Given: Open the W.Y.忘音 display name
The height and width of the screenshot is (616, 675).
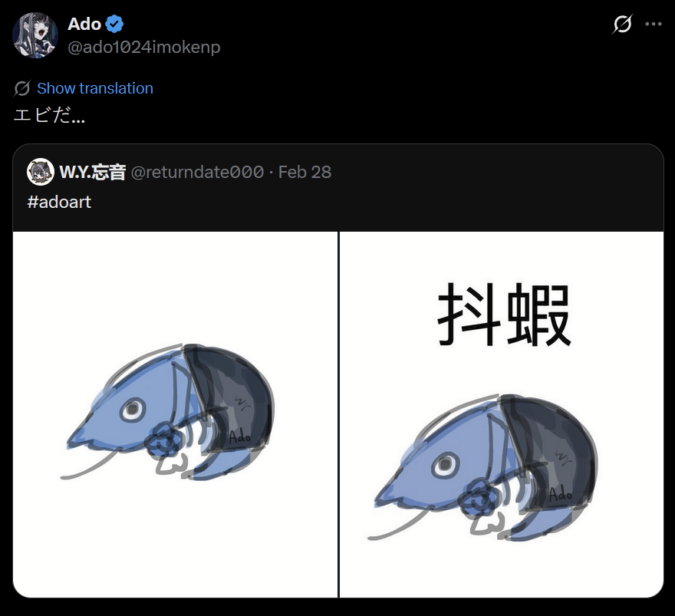Looking at the screenshot, I should pyautogui.click(x=93, y=172).
